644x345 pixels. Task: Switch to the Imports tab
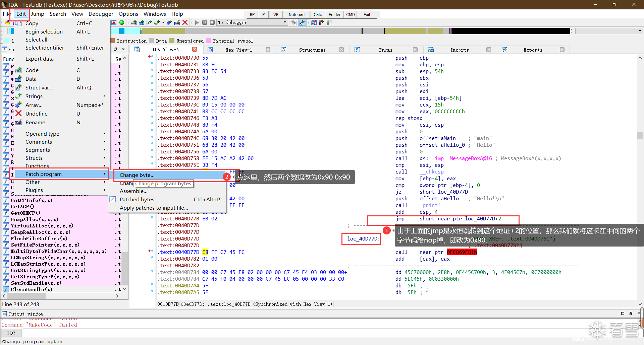point(460,50)
